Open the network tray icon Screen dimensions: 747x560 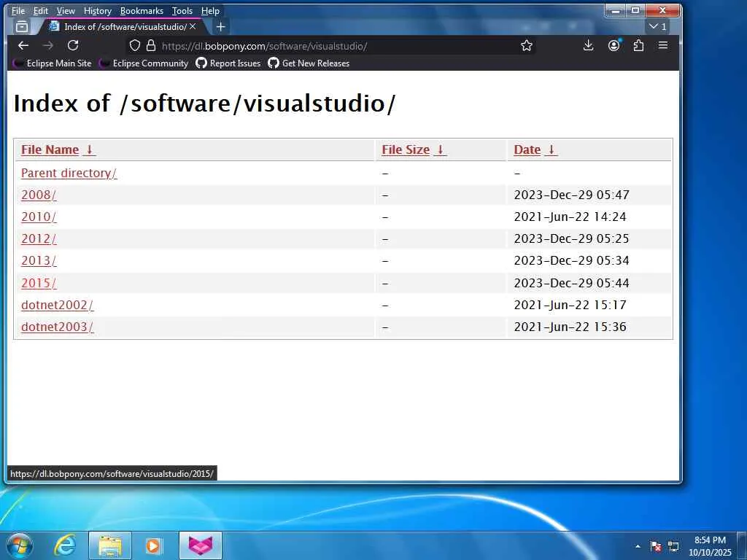point(673,546)
